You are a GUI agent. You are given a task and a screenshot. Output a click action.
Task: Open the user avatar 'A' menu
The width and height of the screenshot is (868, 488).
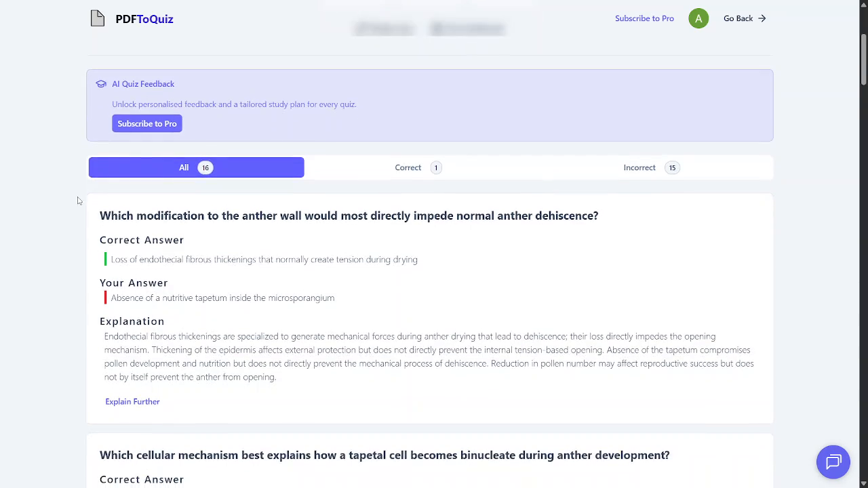click(698, 18)
